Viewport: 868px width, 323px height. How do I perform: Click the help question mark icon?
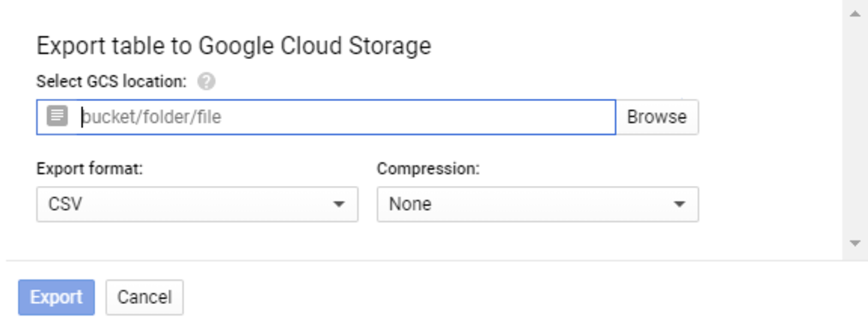[x=207, y=82]
